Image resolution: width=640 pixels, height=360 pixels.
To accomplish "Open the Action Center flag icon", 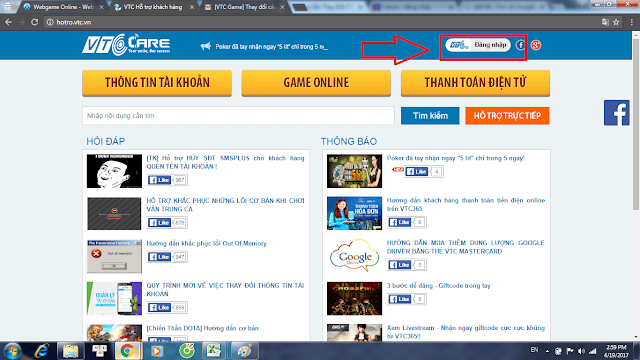I will tap(570, 351).
